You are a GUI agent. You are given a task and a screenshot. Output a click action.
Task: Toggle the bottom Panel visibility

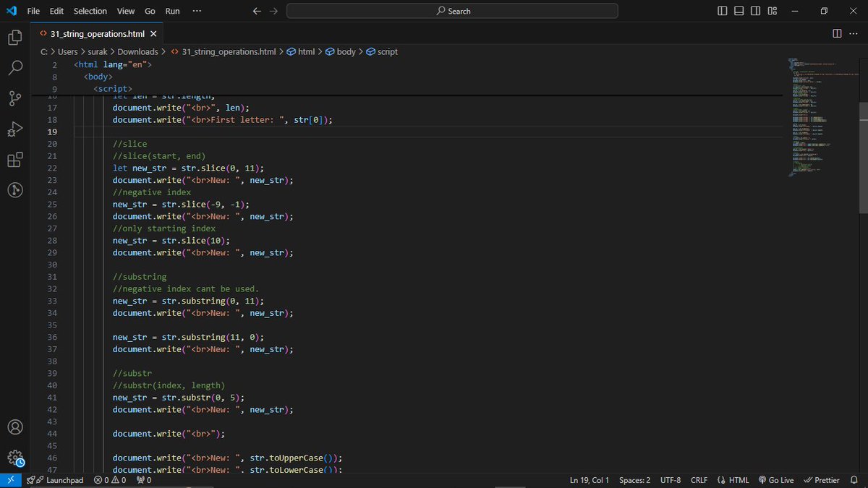tap(738, 11)
